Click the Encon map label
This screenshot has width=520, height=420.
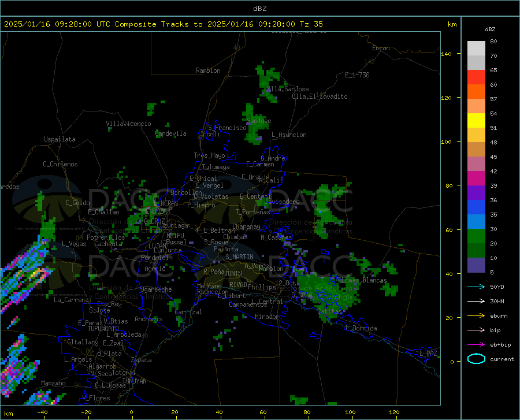381,48
